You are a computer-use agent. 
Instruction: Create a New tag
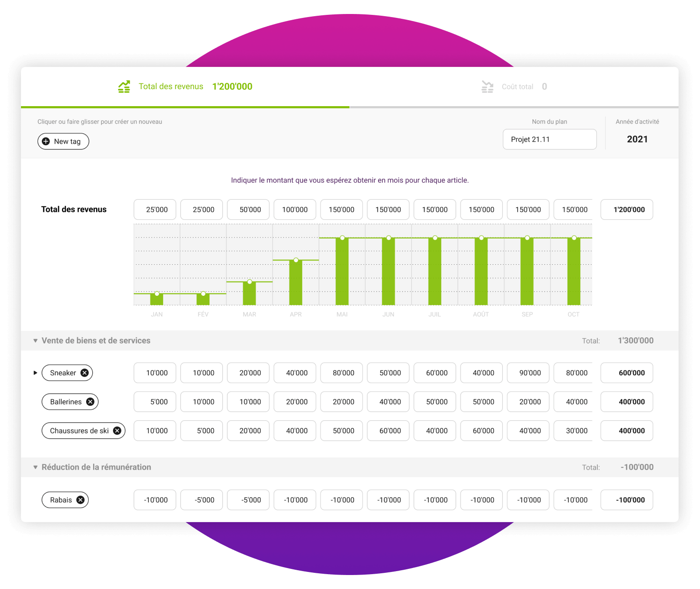point(63,142)
